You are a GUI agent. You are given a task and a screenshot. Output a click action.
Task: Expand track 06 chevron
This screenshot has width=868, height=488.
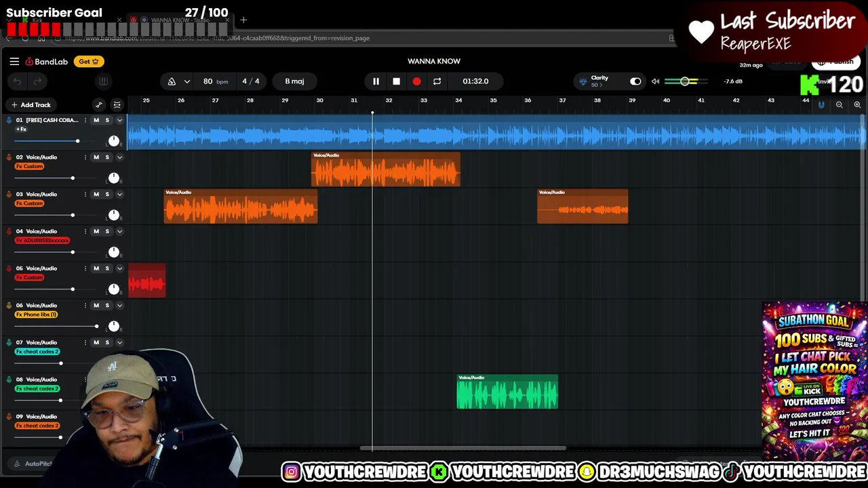(119, 306)
